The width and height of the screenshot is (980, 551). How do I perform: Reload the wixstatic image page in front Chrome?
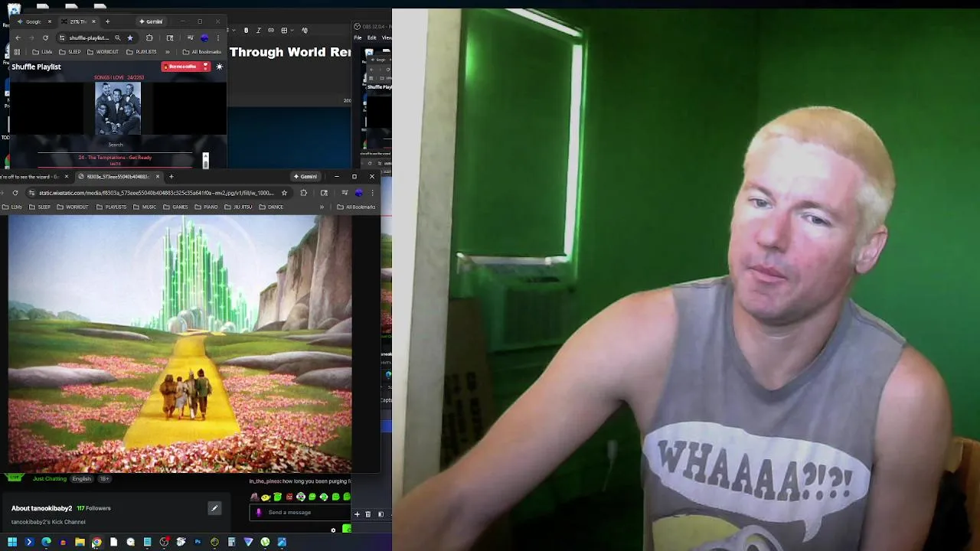click(15, 193)
